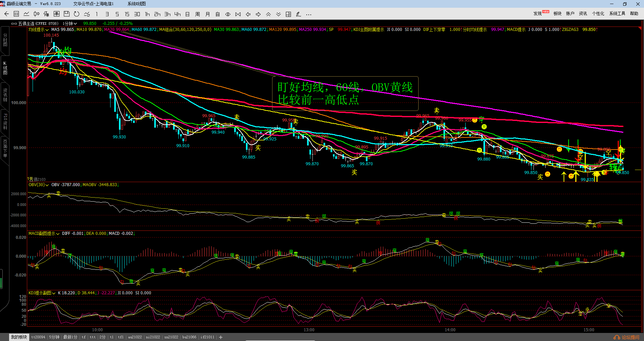
Task: Open the 系统工具 menu
Action: (x=617, y=13)
